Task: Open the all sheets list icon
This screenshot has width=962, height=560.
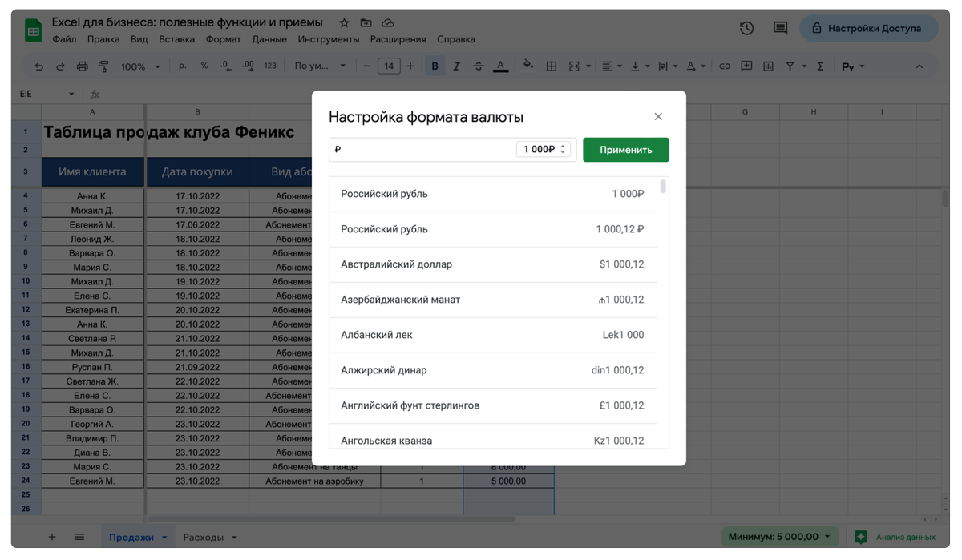Action: tap(79, 537)
